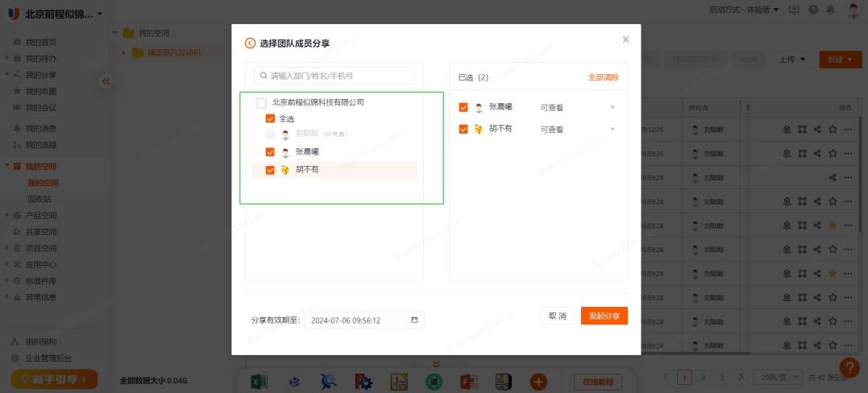The image size is (868, 393).
Task: Click the search magnifier icon in member search
Action: point(263,76)
